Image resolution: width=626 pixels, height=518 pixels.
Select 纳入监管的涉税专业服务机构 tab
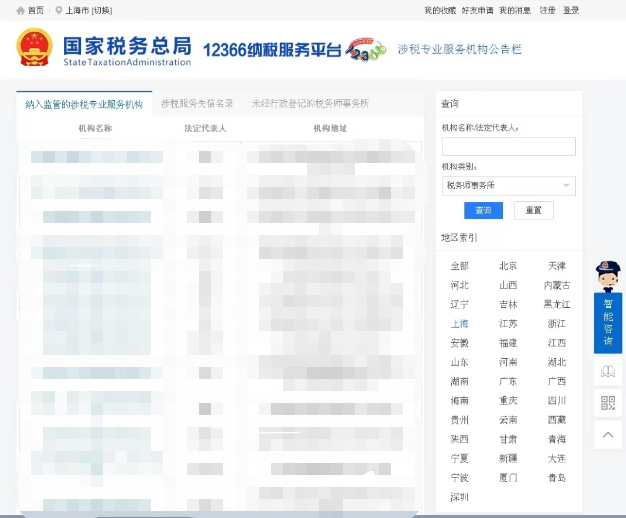tap(84, 104)
